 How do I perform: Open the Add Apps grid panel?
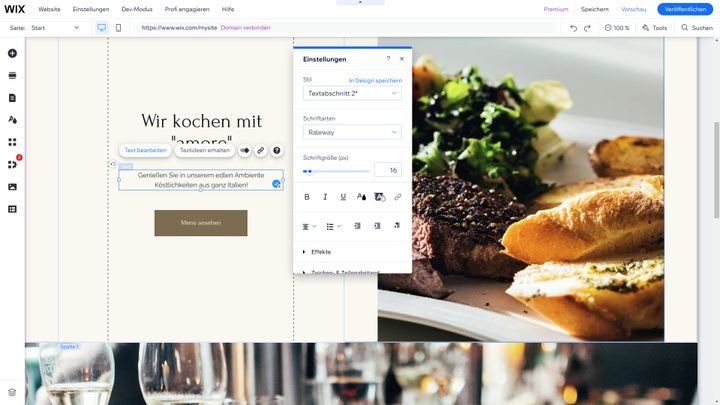(12, 142)
